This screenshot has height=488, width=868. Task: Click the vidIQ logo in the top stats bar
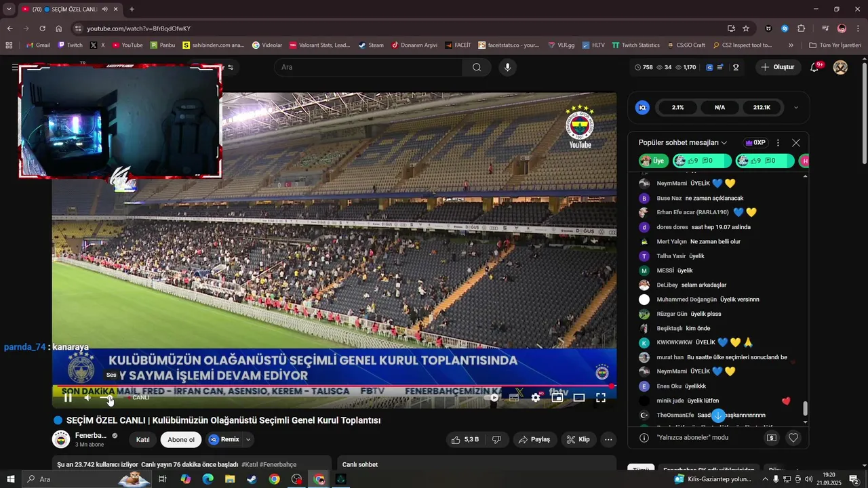tap(709, 67)
